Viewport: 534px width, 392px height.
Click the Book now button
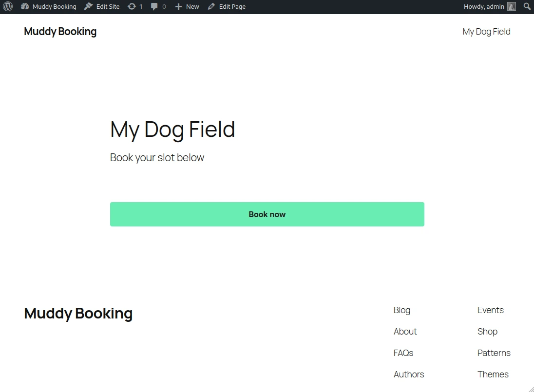[267, 214]
